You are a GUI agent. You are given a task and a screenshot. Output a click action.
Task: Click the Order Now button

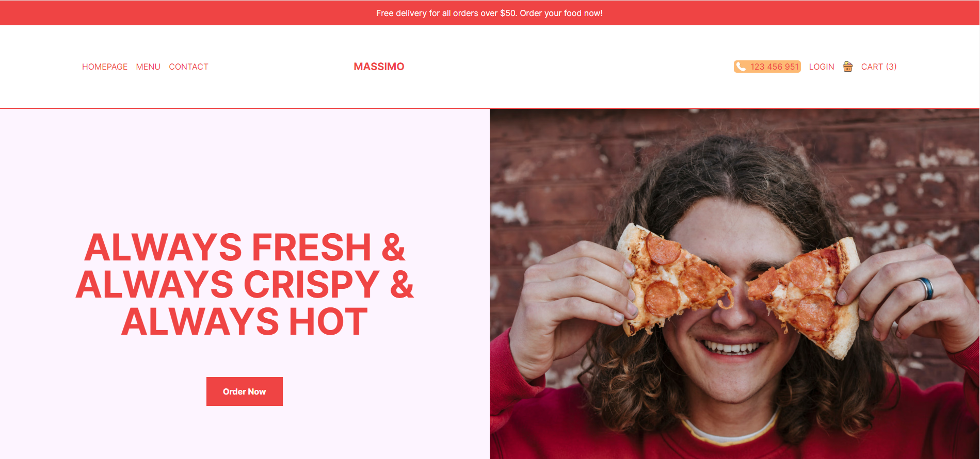point(245,391)
